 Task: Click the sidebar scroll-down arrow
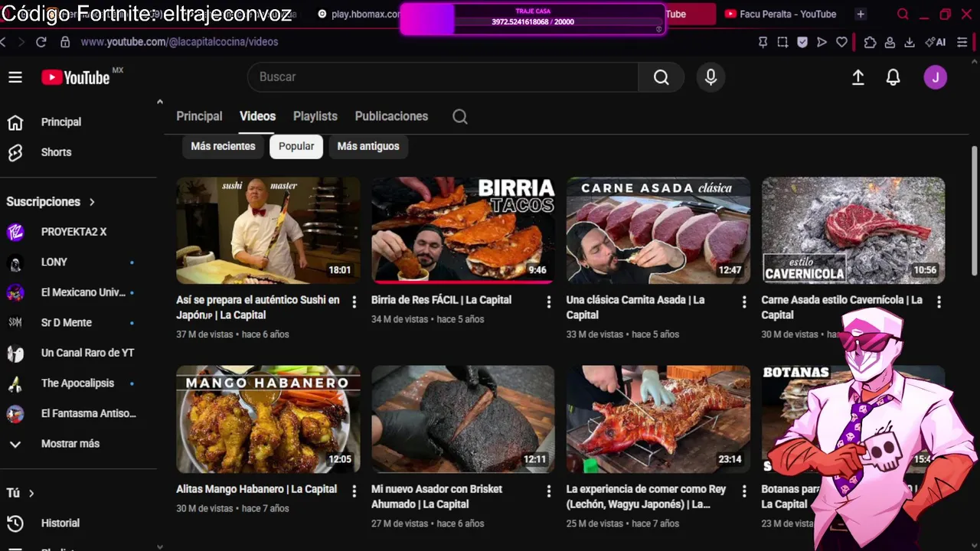tap(159, 546)
